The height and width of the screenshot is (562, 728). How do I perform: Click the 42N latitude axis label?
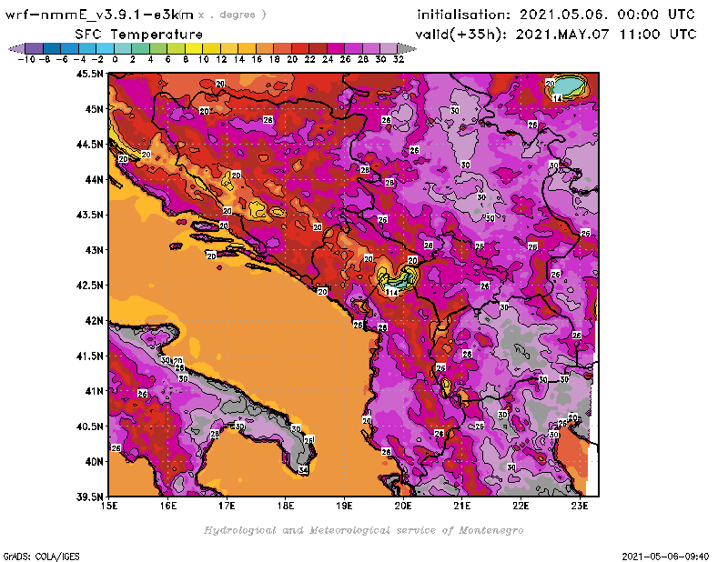pos(91,320)
